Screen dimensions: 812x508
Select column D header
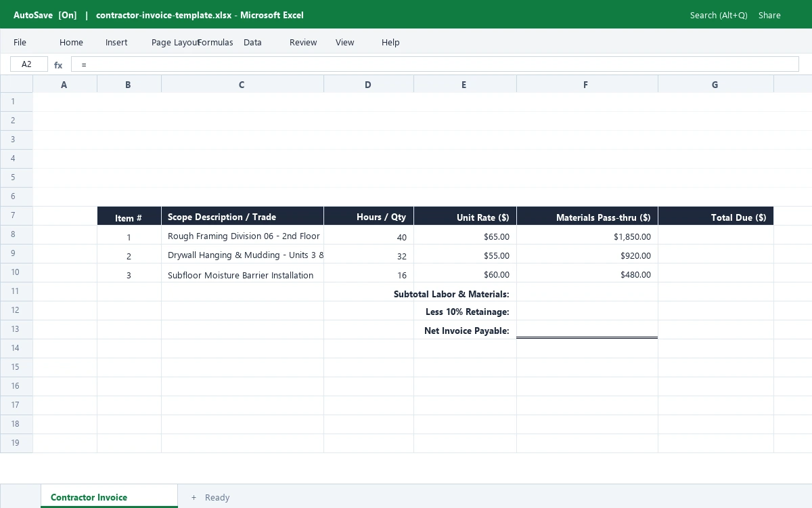coord(368,85)
